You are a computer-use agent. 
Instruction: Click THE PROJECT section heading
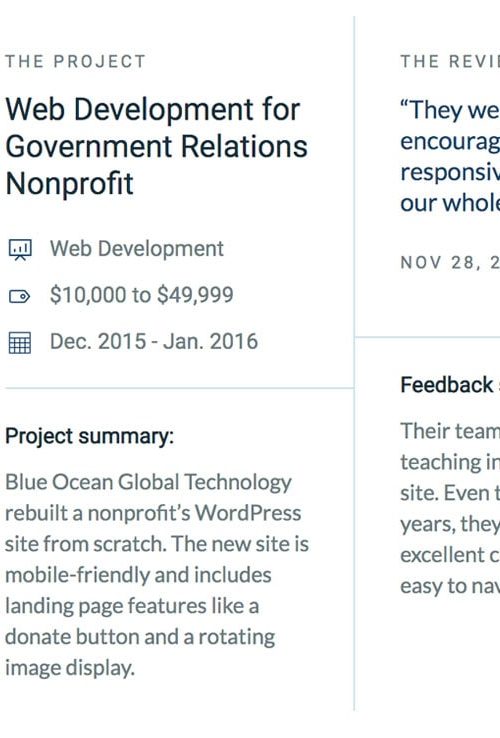pos(75,61)
